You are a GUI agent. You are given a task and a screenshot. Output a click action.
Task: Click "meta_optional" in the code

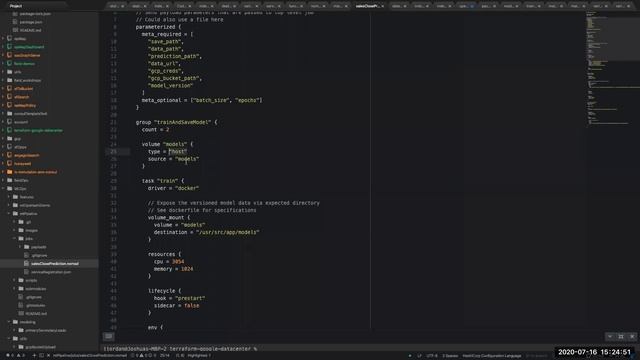tap(161, 100)
